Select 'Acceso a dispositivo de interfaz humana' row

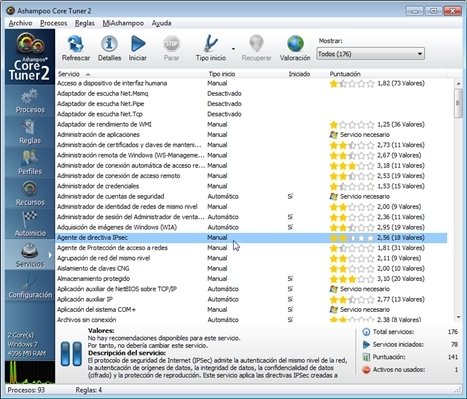click(252, 83)
